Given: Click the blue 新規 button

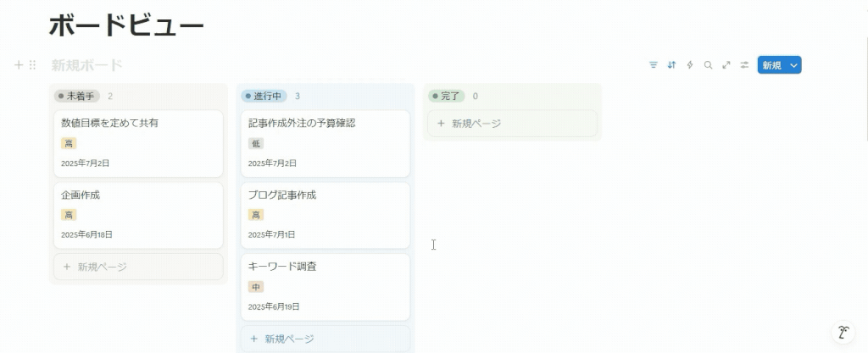Looking at the screenshot, I should [771, 65].
